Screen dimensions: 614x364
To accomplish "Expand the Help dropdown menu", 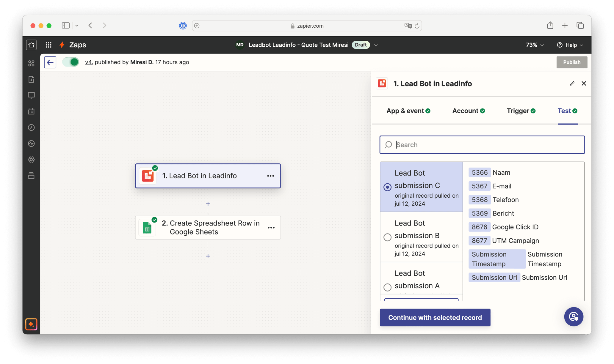I will (570, 45).
